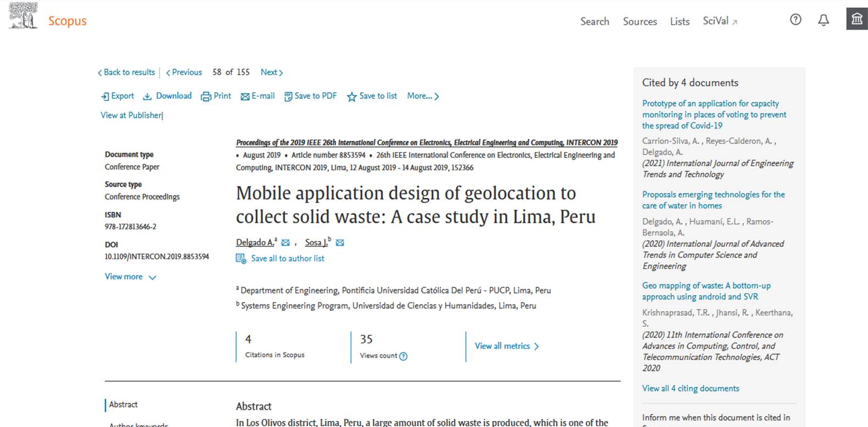Click the Save all to author list icon
This screenshot has height=427, width=868.
coord(241,259)
